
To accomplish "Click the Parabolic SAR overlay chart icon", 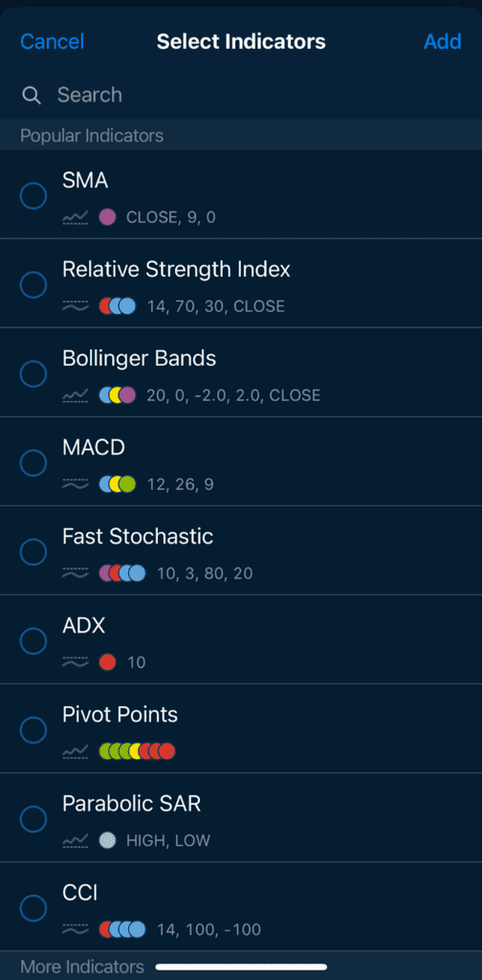I will [75, 840].
